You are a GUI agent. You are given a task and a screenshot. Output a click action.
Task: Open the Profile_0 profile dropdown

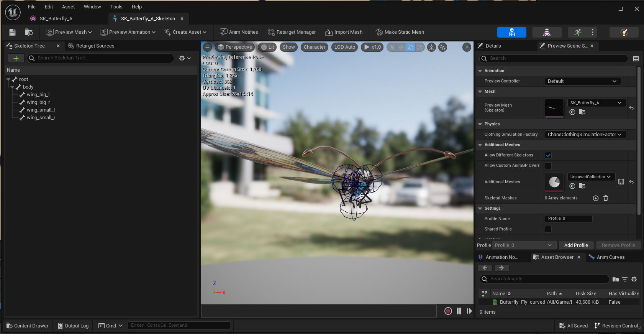(x=523, y=245)
